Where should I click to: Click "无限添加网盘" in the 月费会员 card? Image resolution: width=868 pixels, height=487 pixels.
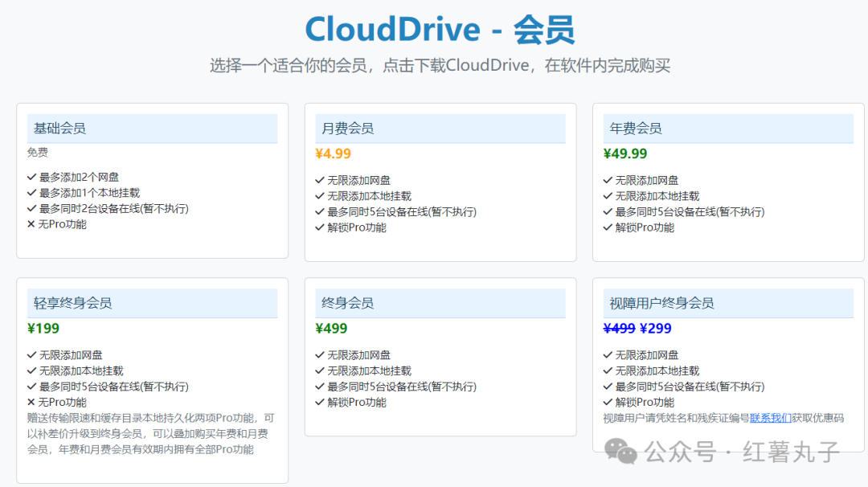click(358, 180)
